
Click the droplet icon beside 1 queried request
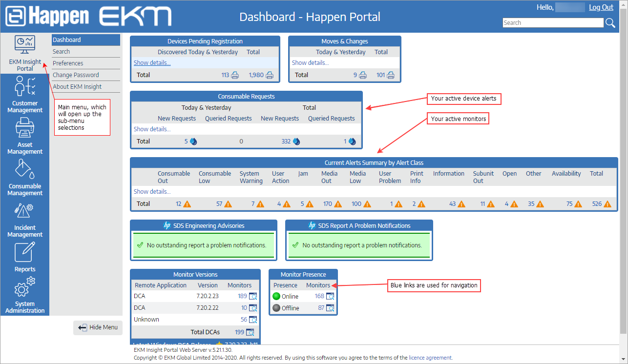[x=352, y=142]
